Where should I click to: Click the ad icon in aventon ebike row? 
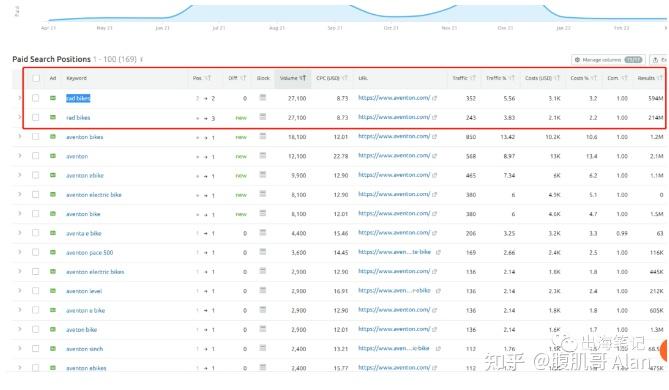[53, 175]
